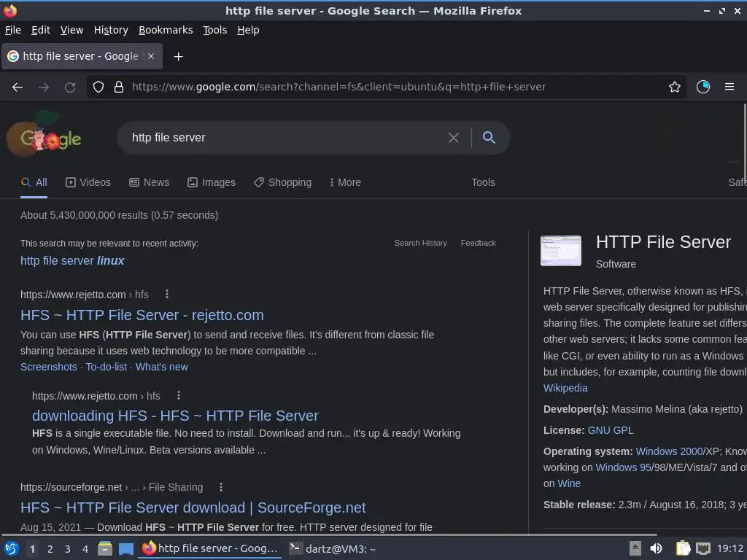
Task: Switch to the Videos results tab
Action: point(88,182)
